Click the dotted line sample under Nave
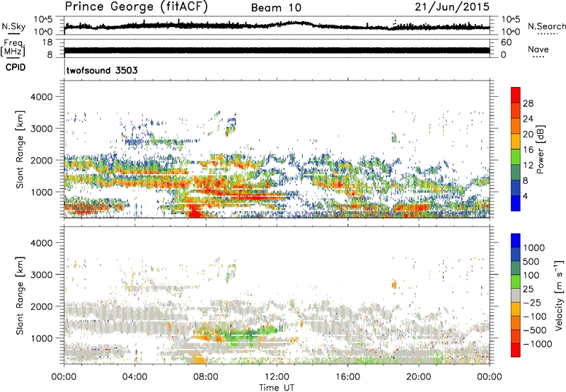The width and height of the screenshot is (566, 392). (538, 57)
